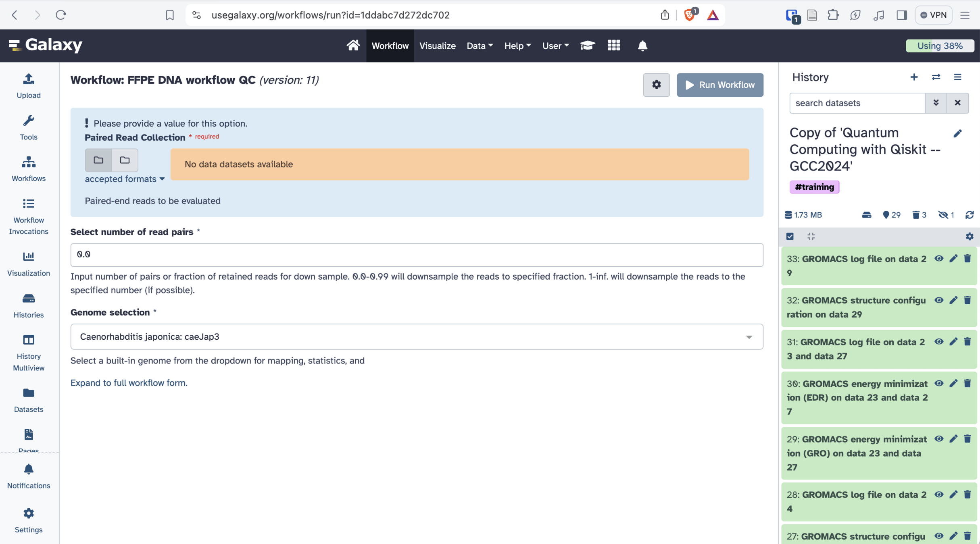Delete dataset 33 GROMACS log file
This screenshot has width=980, height=544.
967,259
